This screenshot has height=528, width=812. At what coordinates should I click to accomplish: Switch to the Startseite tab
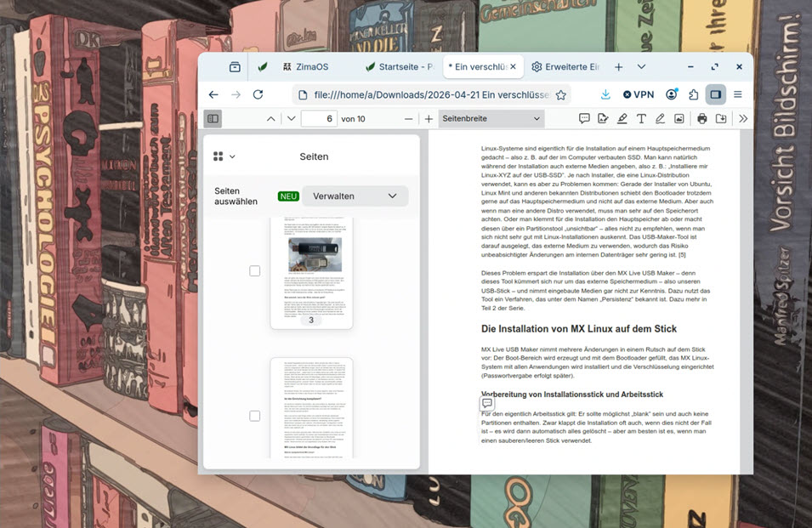tap(400, 66)
